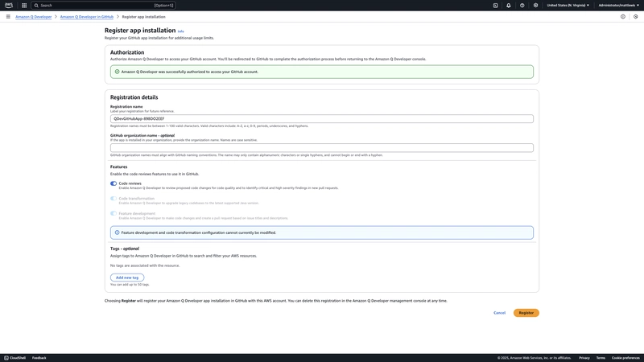Click the green success checkmark icon
The width and height of the screenshot is (644, 362).
pos(117,72)
